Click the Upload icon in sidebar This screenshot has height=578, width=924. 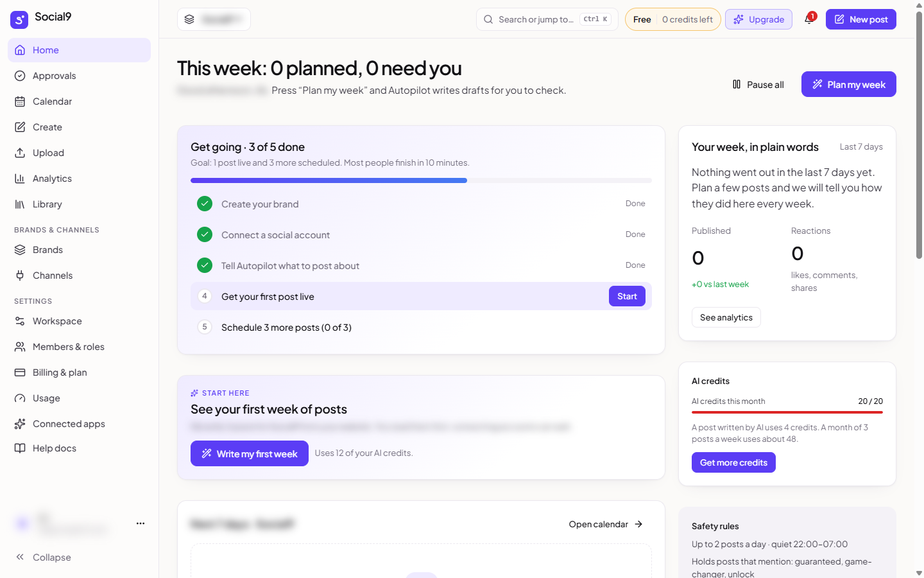(20, 153)
